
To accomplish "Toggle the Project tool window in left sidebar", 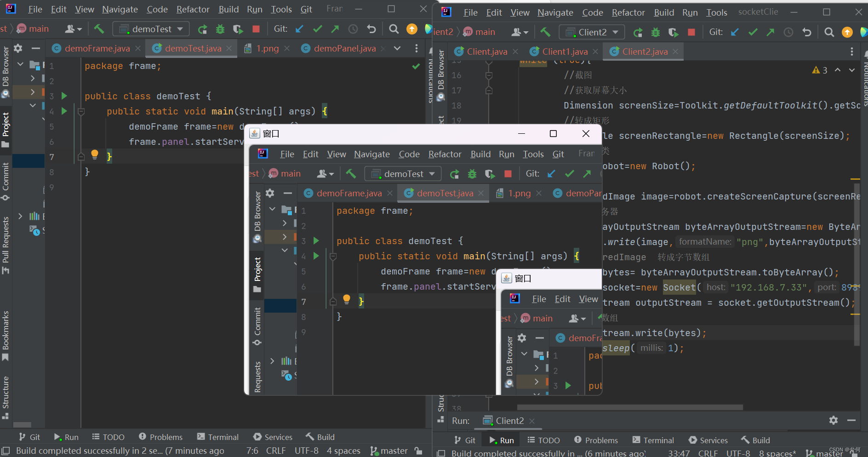I will coord(6,130).
